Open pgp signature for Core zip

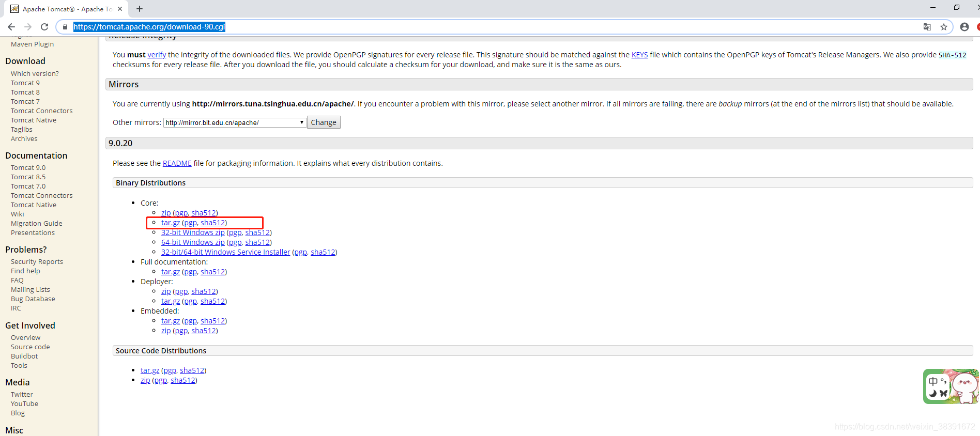181,213
